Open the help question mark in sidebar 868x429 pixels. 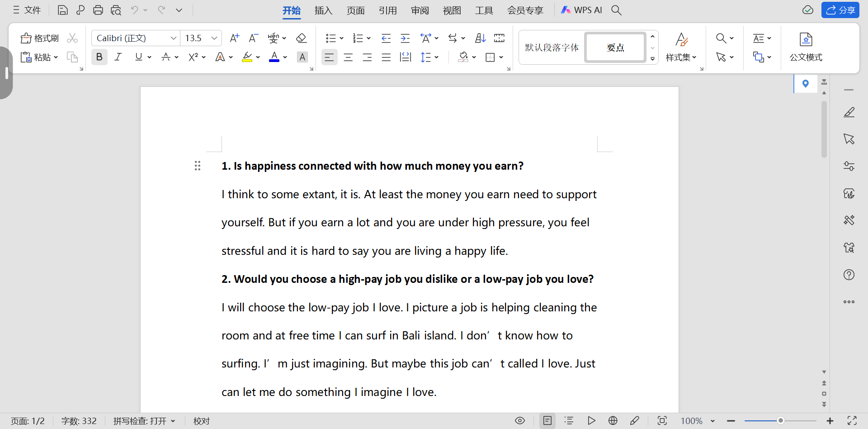(849, 275)
